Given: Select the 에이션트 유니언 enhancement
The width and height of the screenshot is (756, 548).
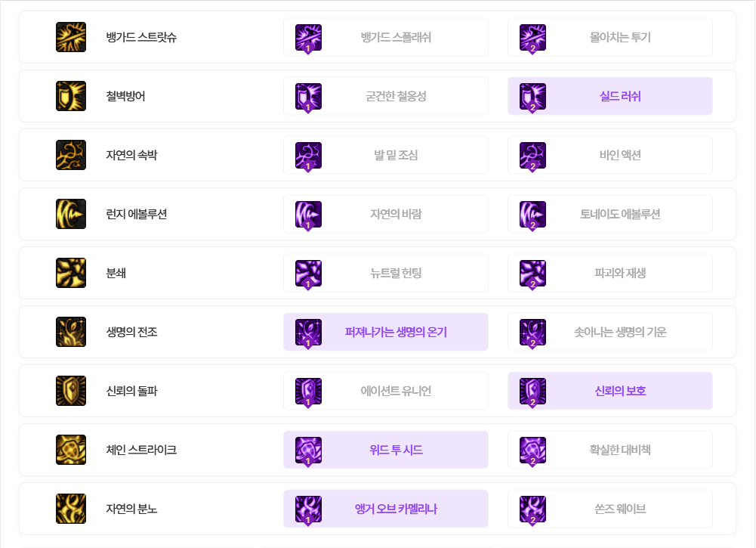Looking at the screenshot, I should [386, 391].
